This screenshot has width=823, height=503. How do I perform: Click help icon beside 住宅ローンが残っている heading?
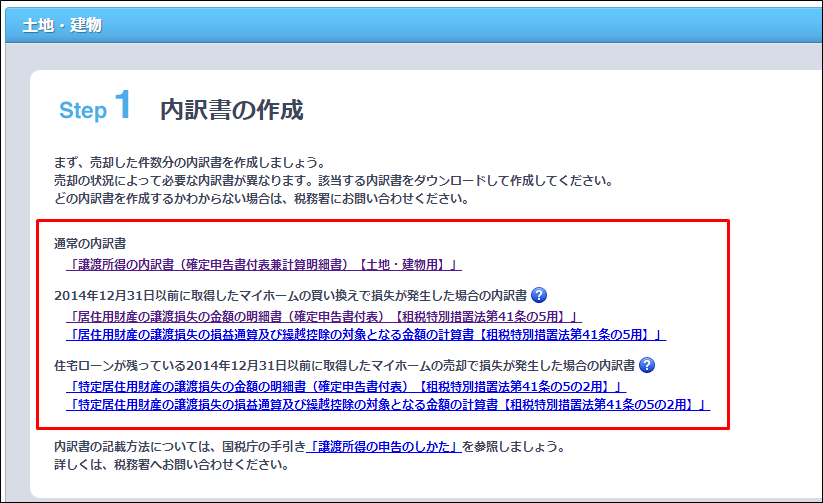(x=647, y=365)
